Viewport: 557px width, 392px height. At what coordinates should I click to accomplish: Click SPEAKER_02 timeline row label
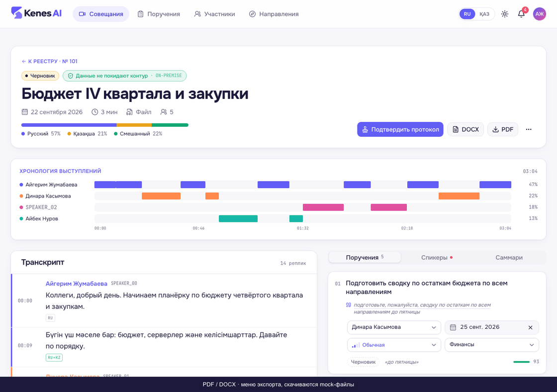(38, 207)
